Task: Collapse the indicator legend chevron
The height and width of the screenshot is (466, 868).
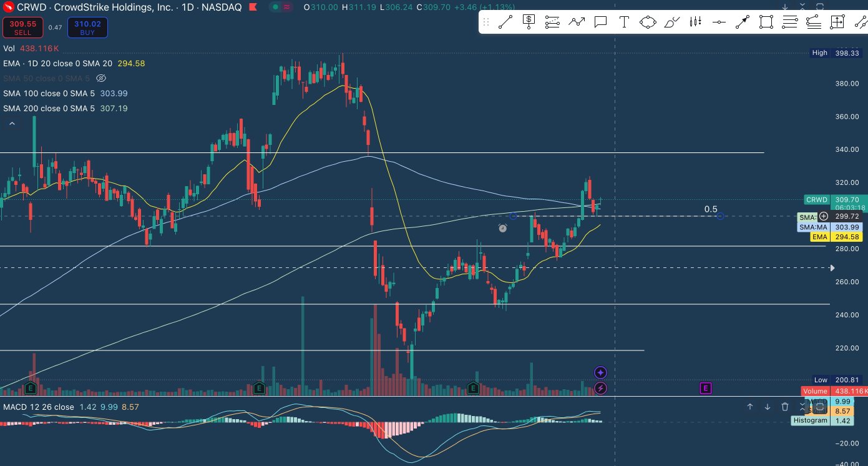Action: pyautogui.click(x=12, y=124)
